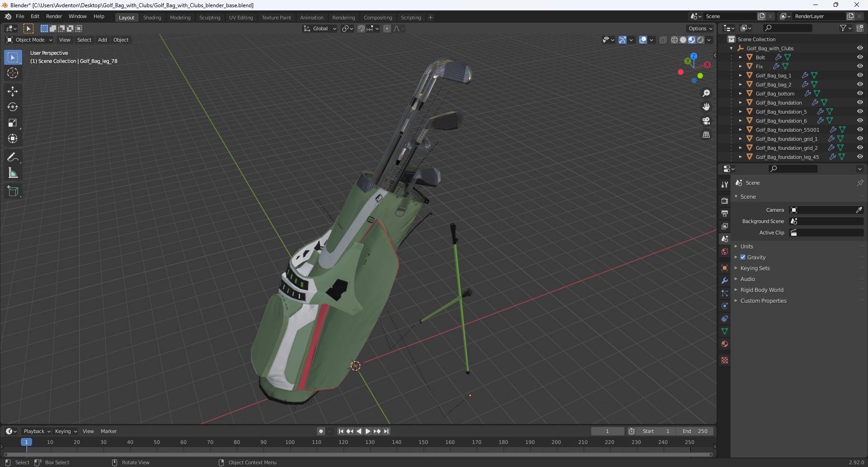Screen dimensions: 868x467
Task: Activate the Scale tool
Action: coord(13,123)
